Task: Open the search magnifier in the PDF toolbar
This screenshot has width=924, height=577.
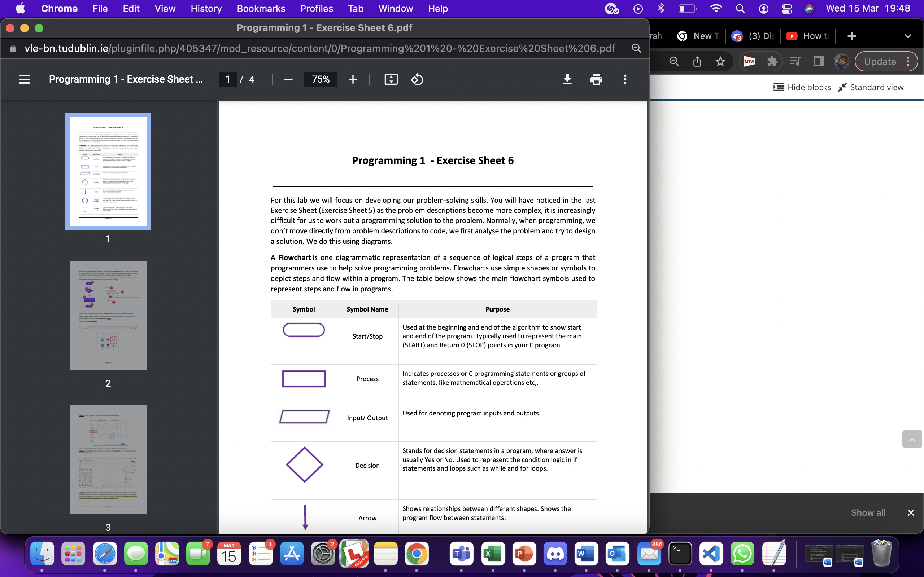Action: click(x=636, y=48)
